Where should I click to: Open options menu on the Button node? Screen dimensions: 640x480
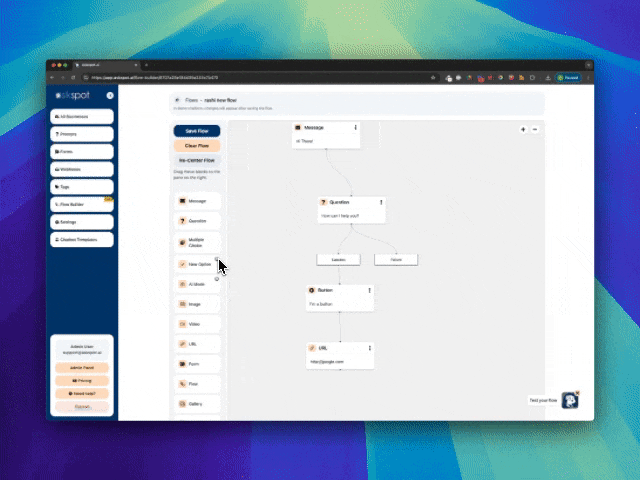[369, 290]
